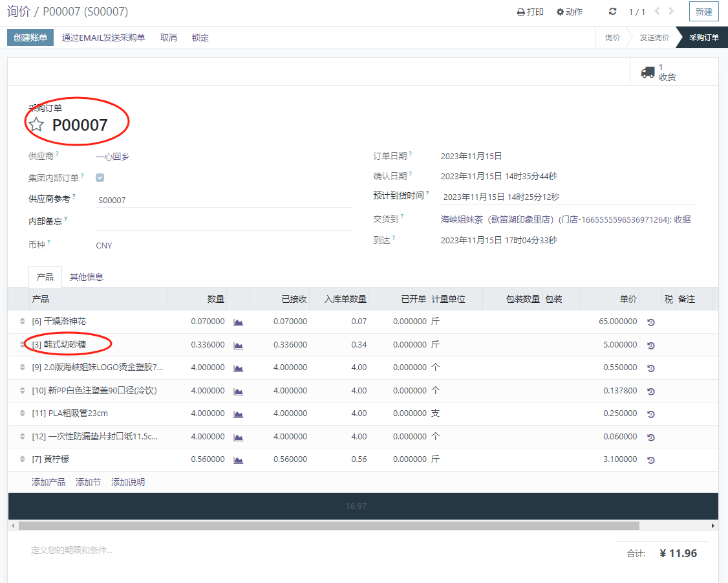The width and height of the screenshot is (728, 583).
Task: Open the 收货 truck receipt button
Action: point(659,72)
